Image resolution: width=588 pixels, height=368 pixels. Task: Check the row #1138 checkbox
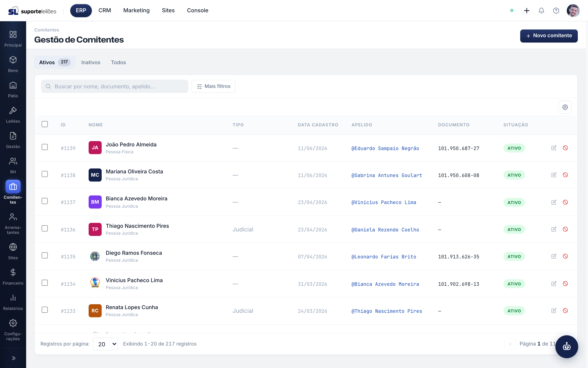[45, 174]
